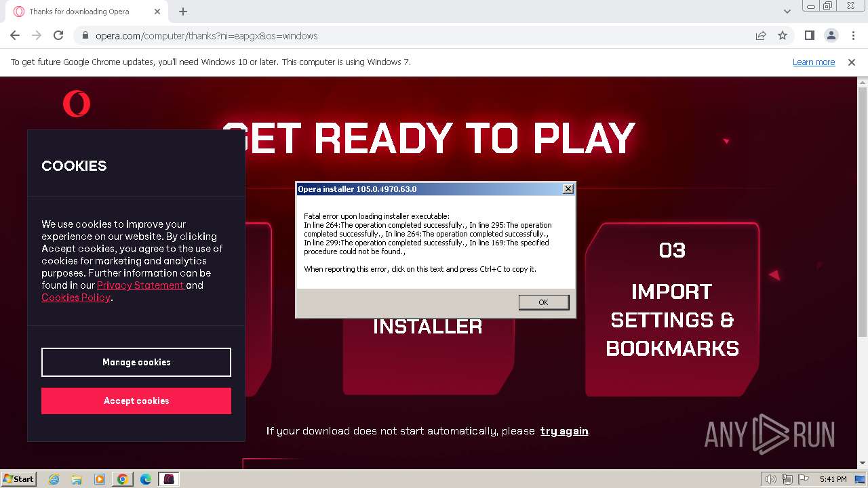Viewport: 868px width, 488px height.
Task: Expand the tab search chevron
Action: pyautogui.click(x=787, y=12)
